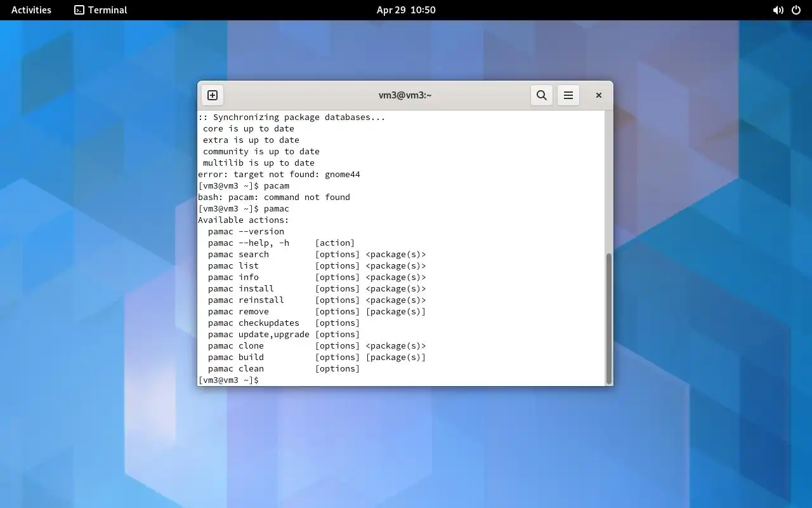Click the 'pamac install' line

pyautogui.click(x=317, y=289)
